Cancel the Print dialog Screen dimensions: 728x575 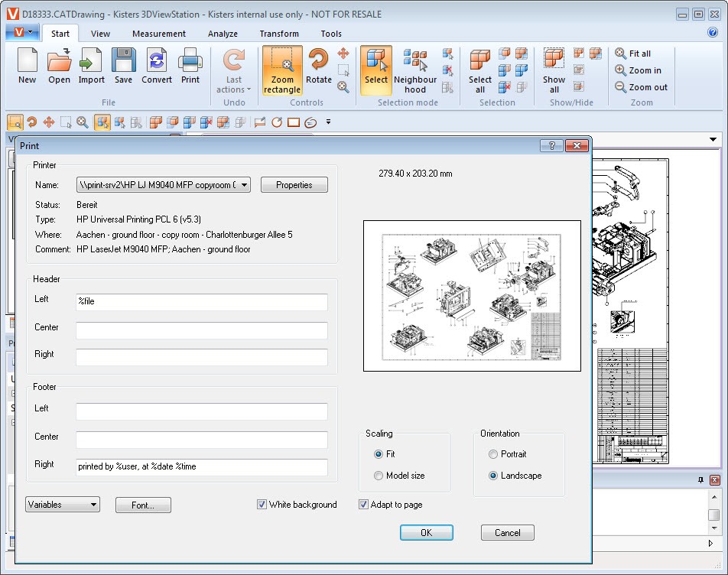[x=508, y=532]
